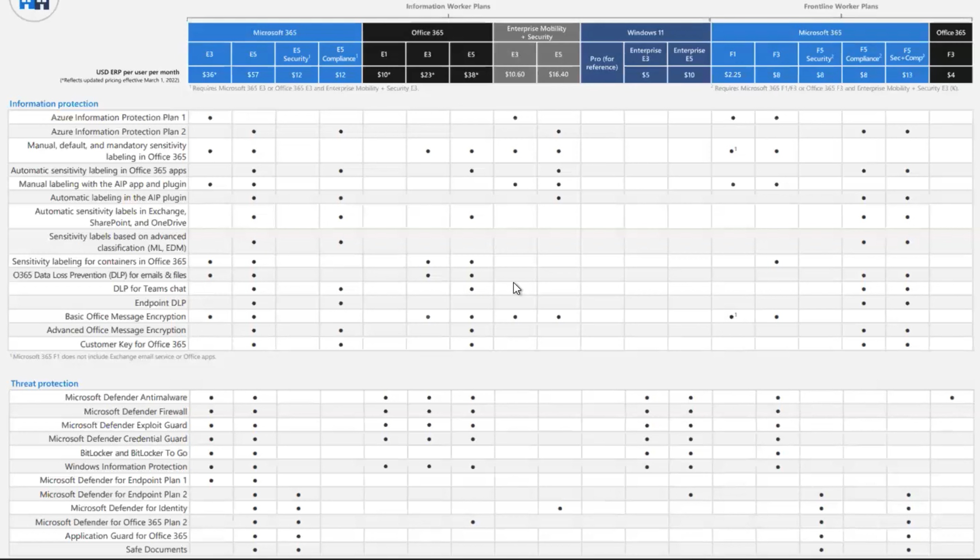Click the Microsoft 365 F1 Frontline plan header
The width and height of the screenshot is (980, 560).
pos(732,54)
